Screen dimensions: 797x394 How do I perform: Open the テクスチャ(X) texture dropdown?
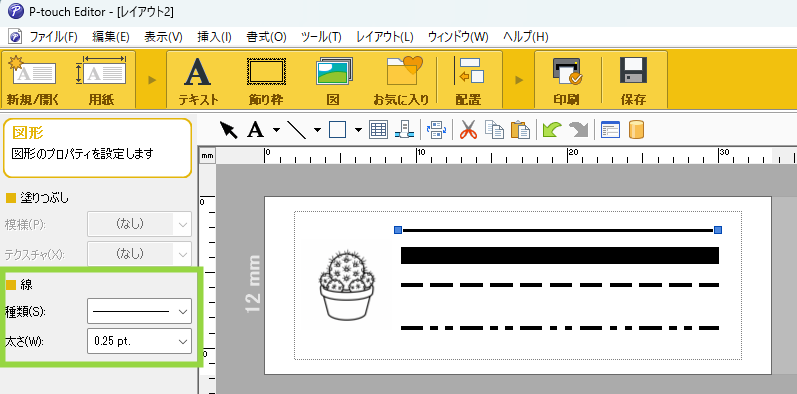point(140,253)
